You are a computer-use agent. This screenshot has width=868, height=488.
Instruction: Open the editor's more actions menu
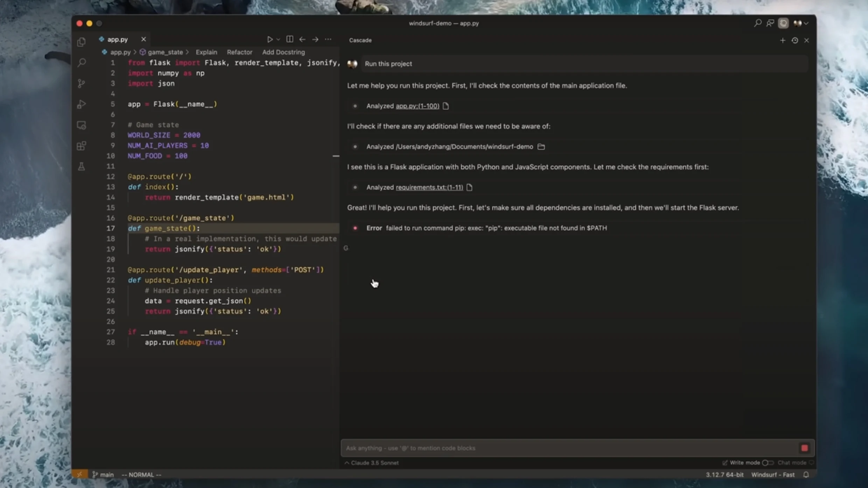pyautogui.click(x=328, y=39)
